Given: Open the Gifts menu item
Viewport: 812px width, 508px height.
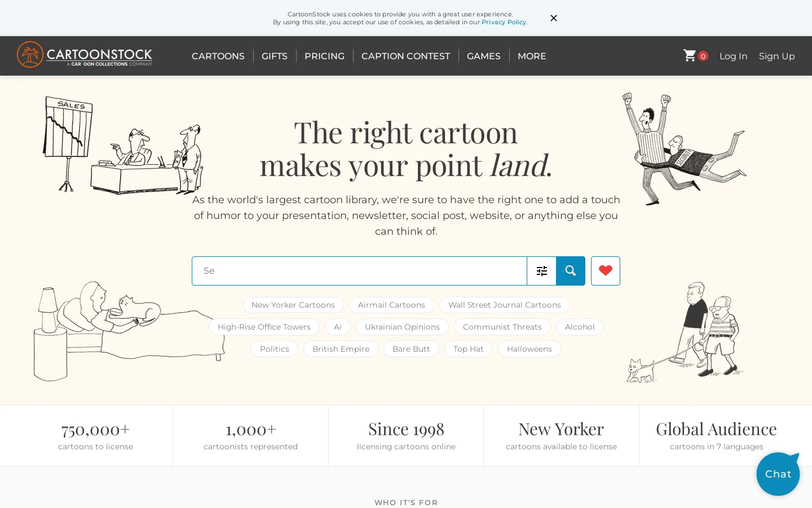Looking at the screenshot, I should pos(275,56).
